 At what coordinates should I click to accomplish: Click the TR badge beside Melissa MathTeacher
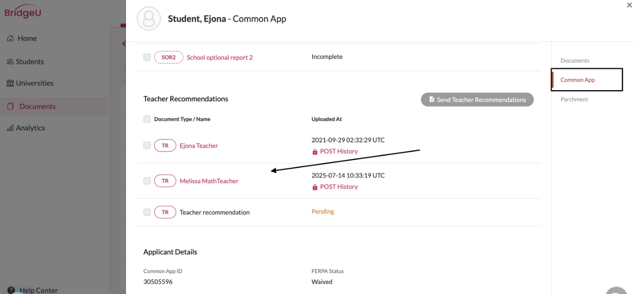(165, 181)
